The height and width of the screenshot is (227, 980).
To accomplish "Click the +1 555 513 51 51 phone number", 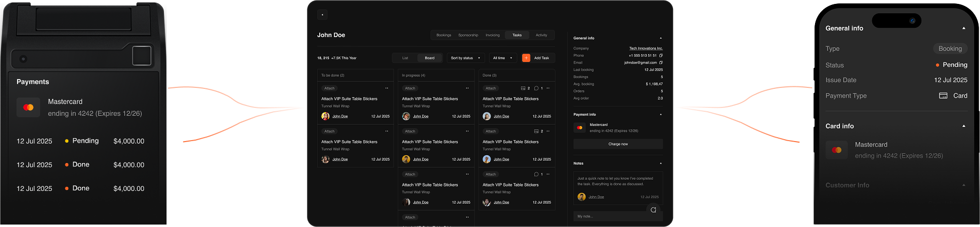I will click(x=642, y=56).
